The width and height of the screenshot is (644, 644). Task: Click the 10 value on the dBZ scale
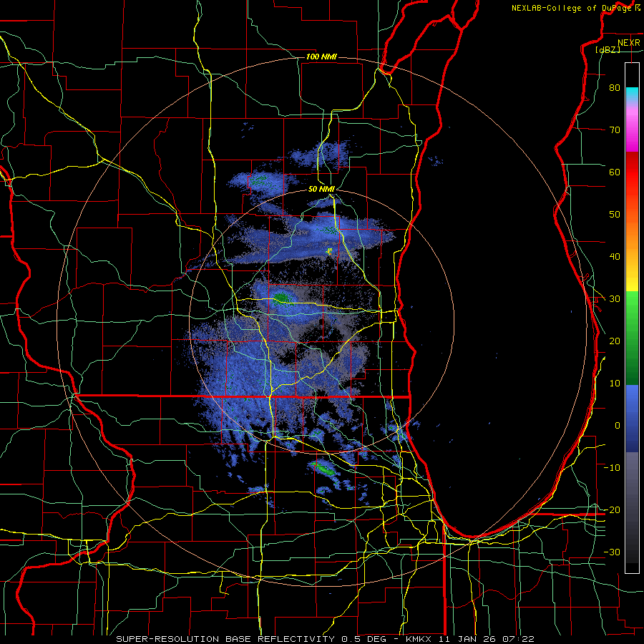tap(615, 384)
